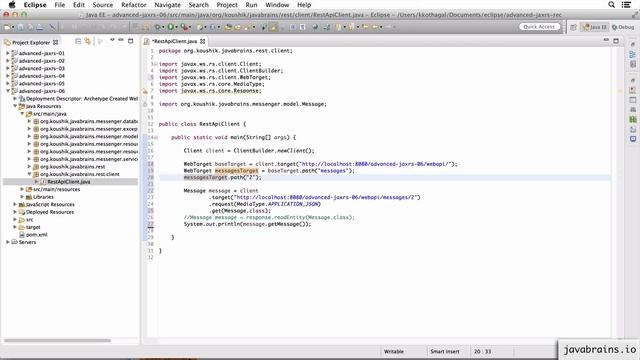Click the Open Type toolbar icon
Screen dimensions: 640x360
[228, 27]
